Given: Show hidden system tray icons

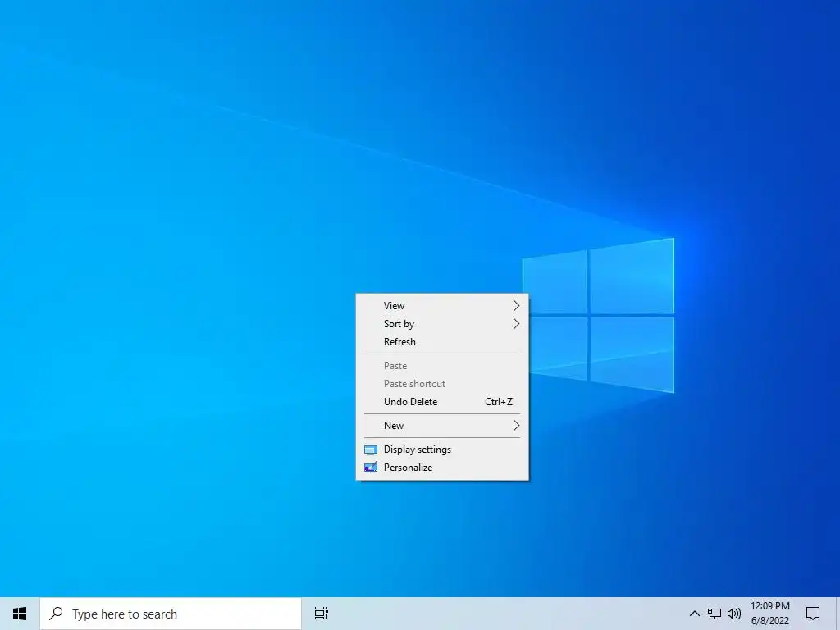Looking at the screenshot, I should pos(694,614).
